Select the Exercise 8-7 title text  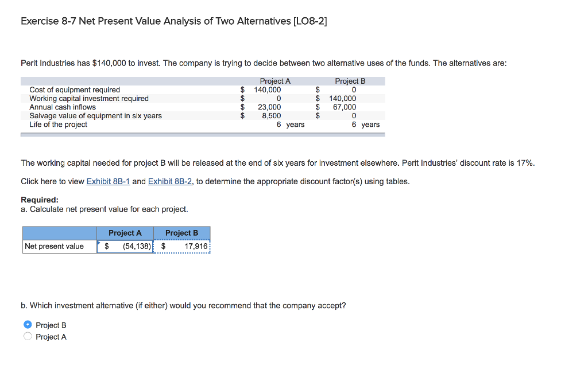173,21
